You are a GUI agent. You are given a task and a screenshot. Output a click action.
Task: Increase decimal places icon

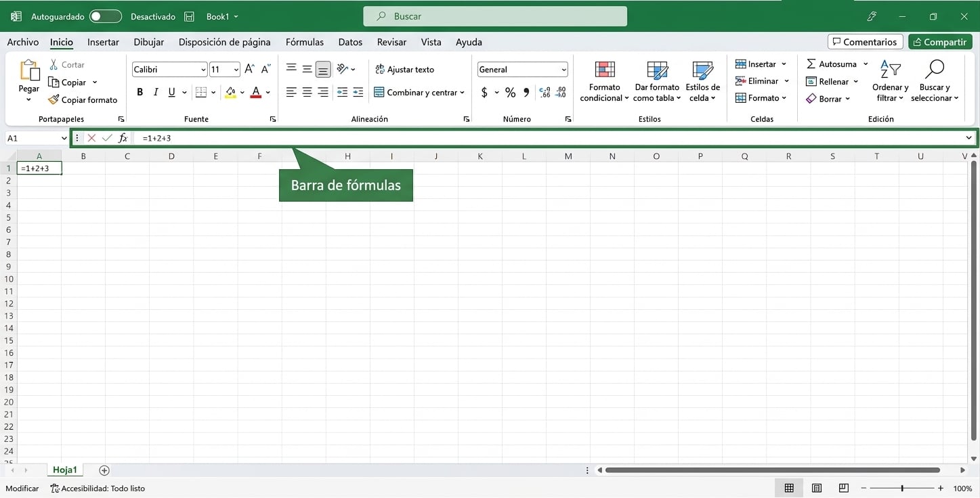point(545,93)
